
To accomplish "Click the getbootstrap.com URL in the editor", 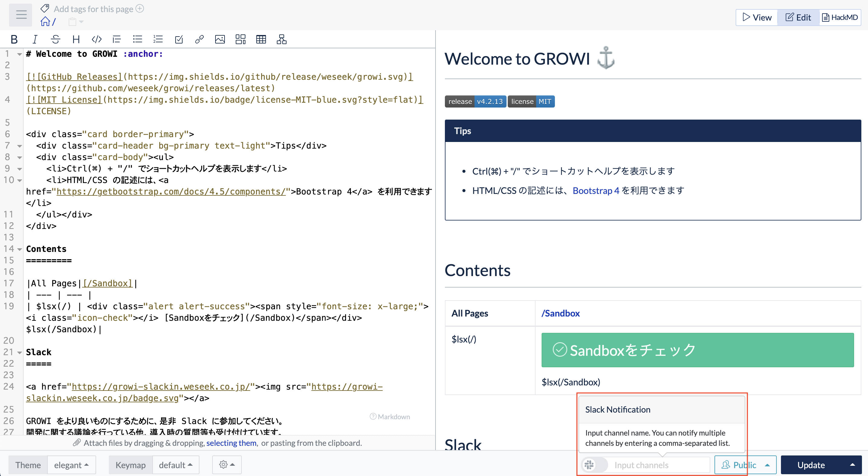I will (x=171, y=191).
